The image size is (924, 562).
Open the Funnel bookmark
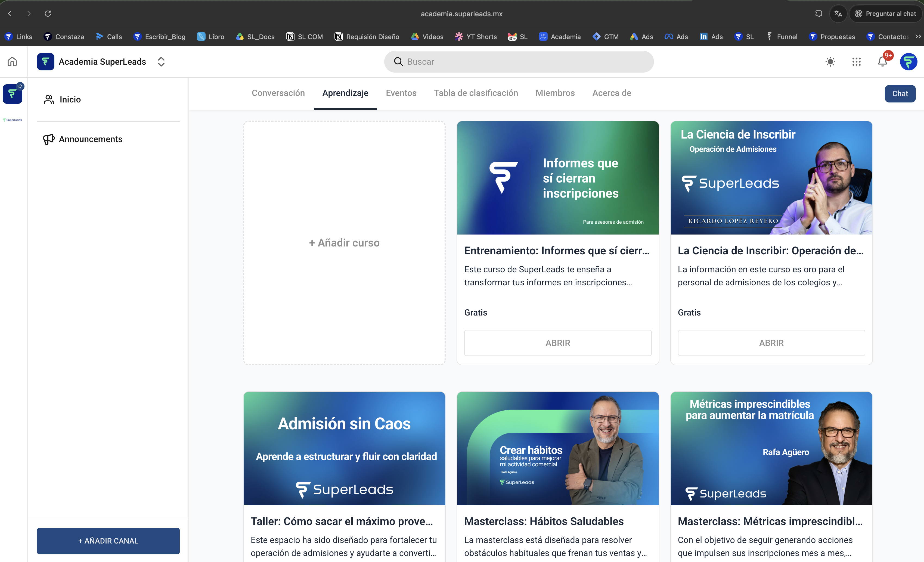click(x=782, y=36)
